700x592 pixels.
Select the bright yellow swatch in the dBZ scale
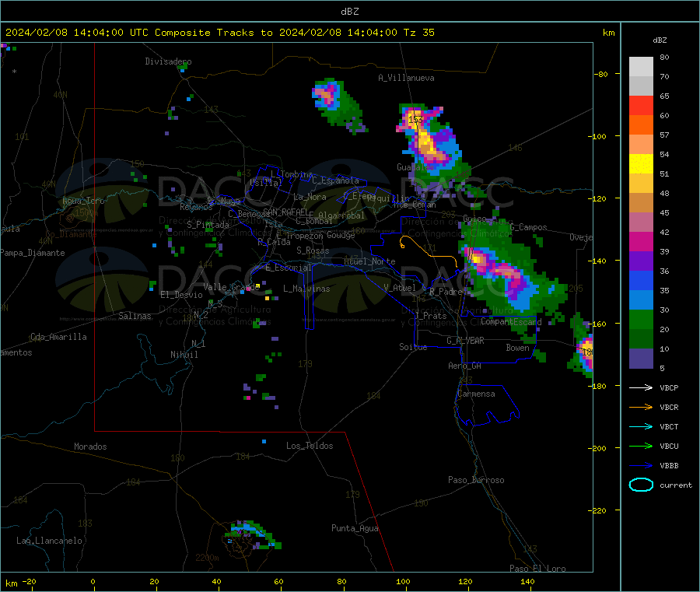point(641,164)
